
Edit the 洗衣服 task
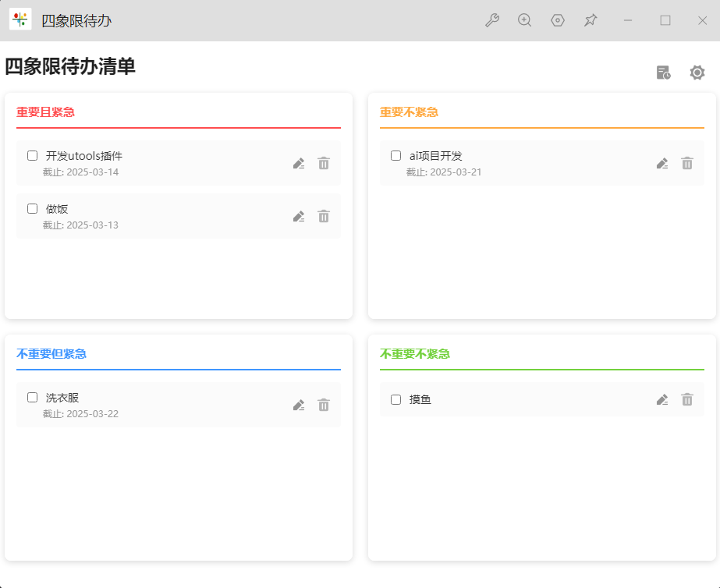(x=299, y=406)
